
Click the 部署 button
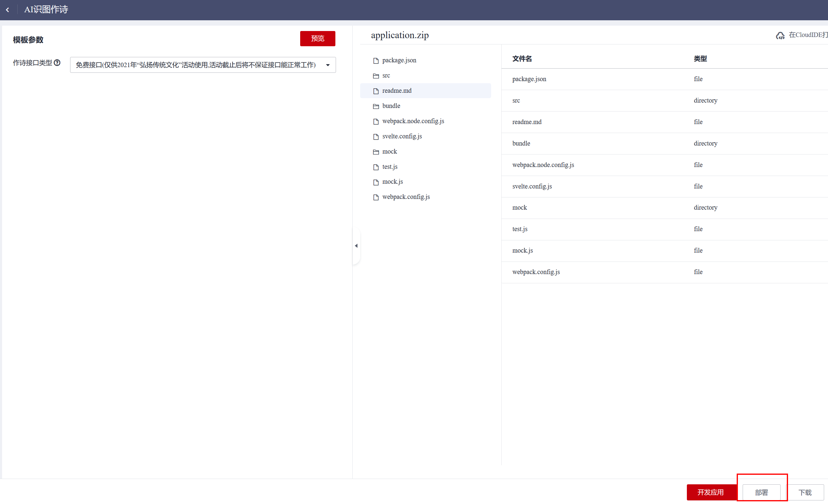tap(761, 492)
